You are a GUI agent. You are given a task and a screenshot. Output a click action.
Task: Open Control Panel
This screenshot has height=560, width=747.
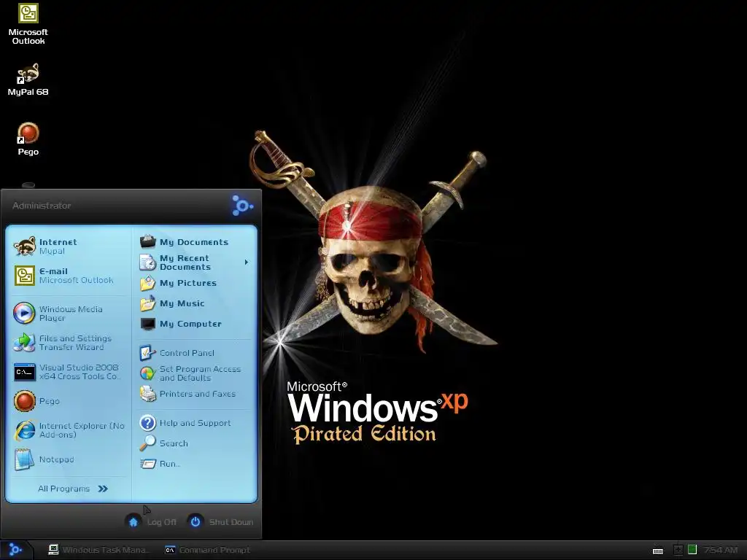point(194,353)
